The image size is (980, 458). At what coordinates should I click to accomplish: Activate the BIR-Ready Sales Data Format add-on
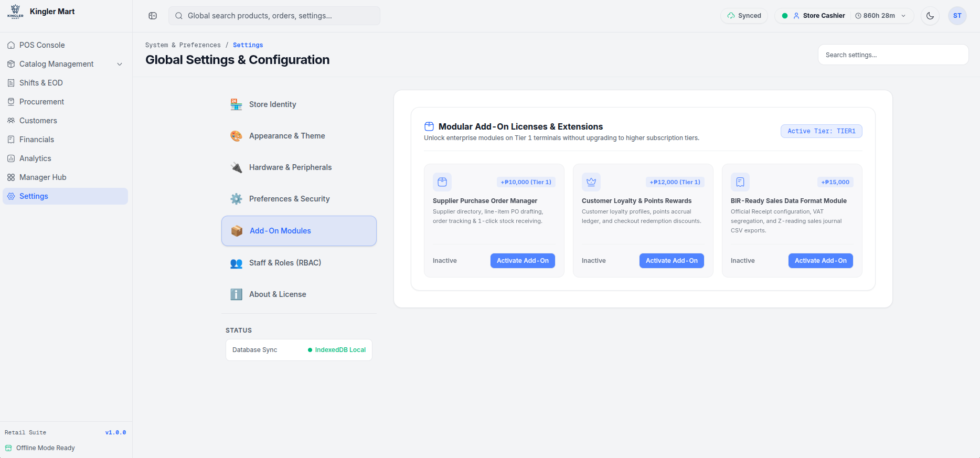coord(821,261)
